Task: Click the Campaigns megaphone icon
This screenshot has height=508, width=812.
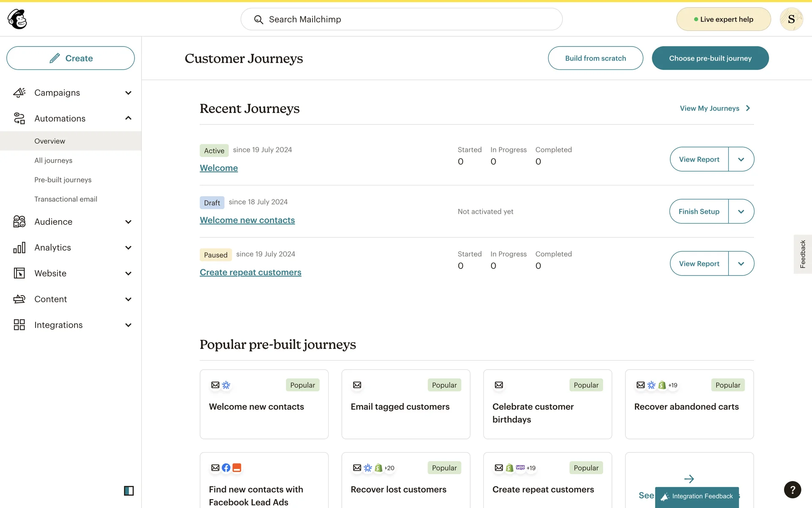Action: [x=19, y=92]
